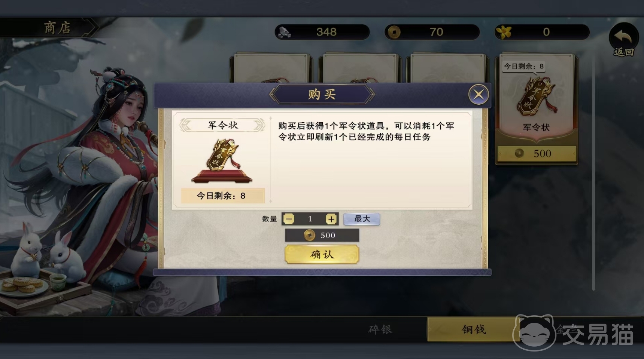This screenshot has width=644, height=359.
Task: Switch to the 铜钱 shop tab
Action: (474, 329)
